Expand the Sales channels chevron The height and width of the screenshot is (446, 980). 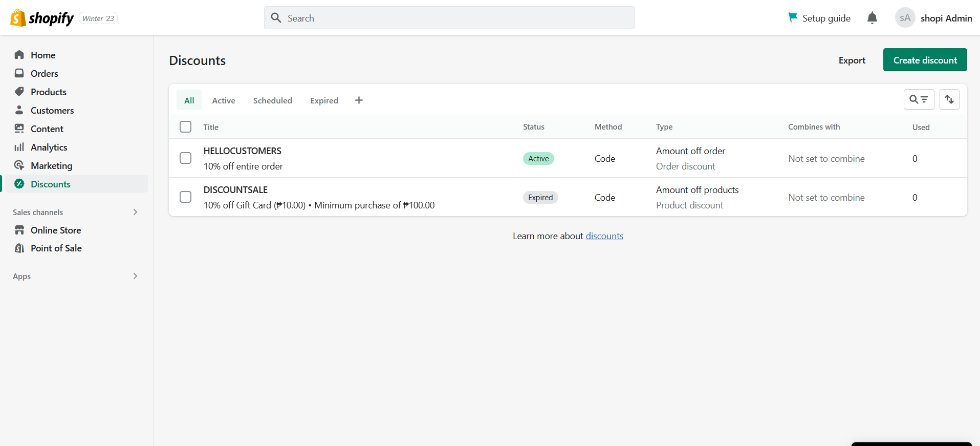pyautogui.click(x=135, y=212)
